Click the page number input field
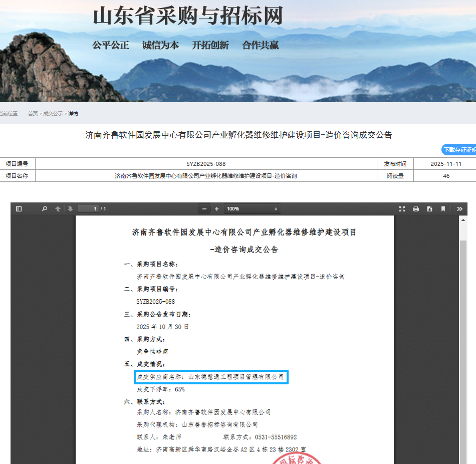476x464 pixels. tap(89, 208)
